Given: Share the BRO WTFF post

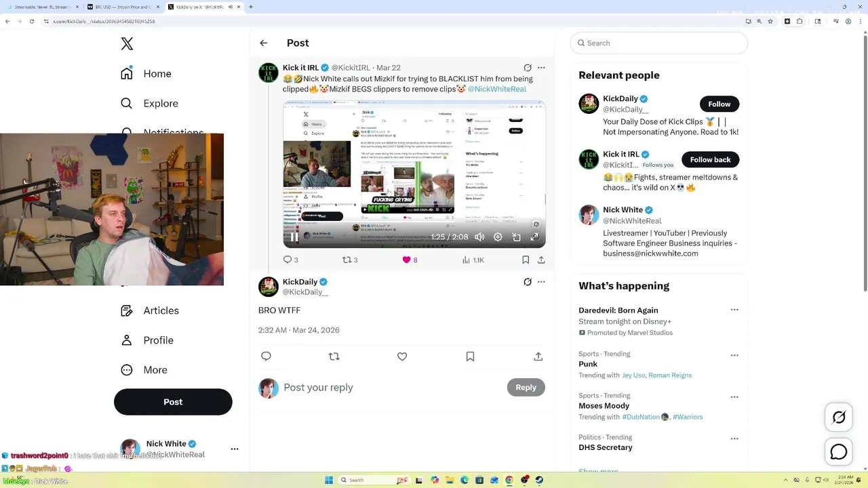Looking at the screenshot, I should point(538,357).
